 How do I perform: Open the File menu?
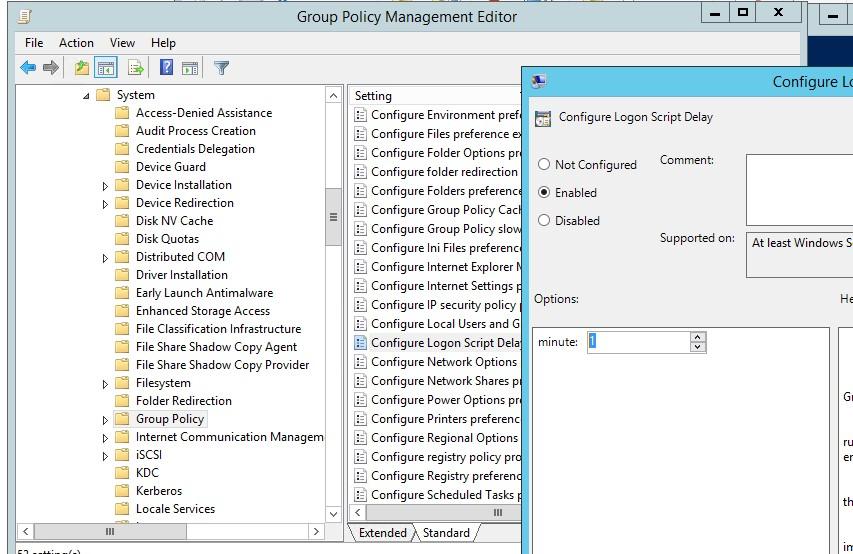pos(34,42)
